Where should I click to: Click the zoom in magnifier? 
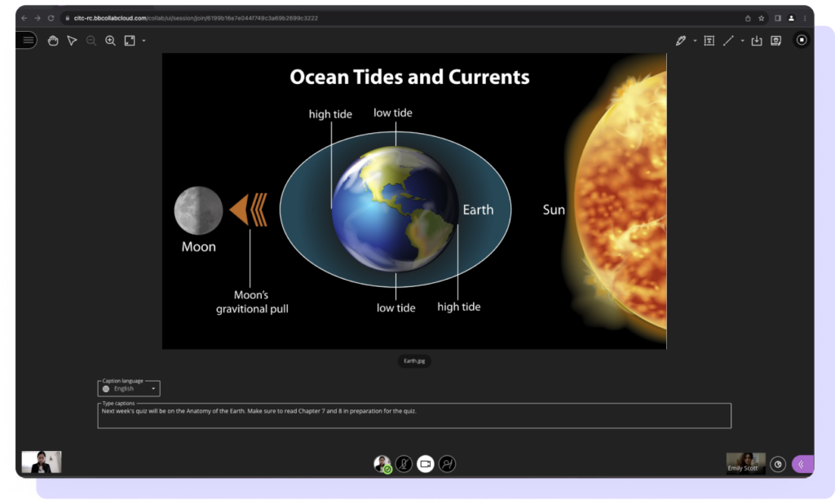pyautogui.click(x=110, y=41)
